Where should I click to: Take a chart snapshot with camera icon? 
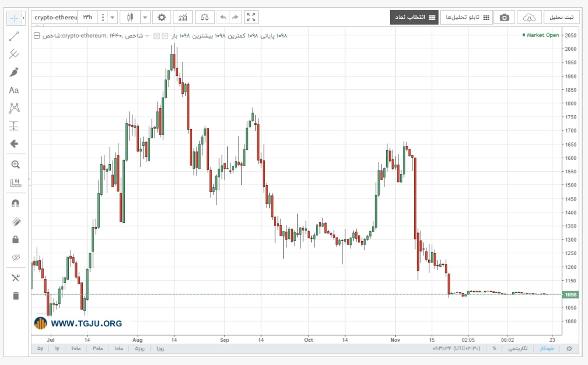point(504,18)
